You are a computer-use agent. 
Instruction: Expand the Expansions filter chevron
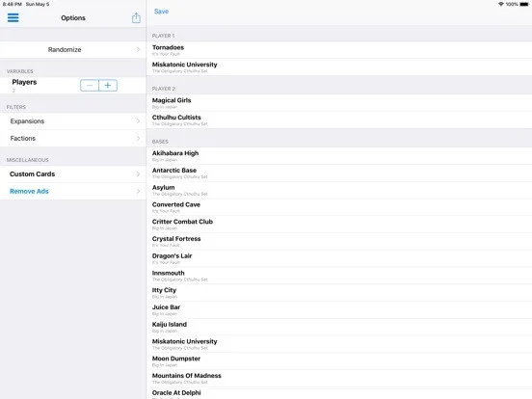[138, 121]
